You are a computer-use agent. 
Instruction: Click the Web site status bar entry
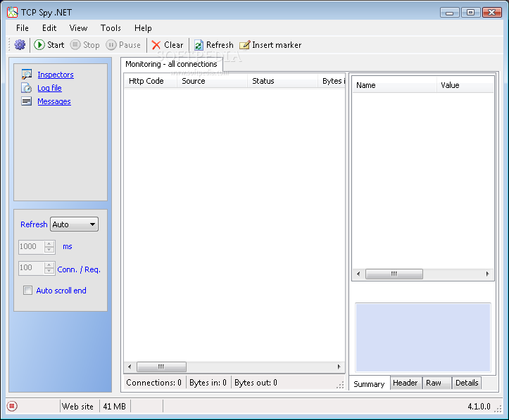point(77,407)
